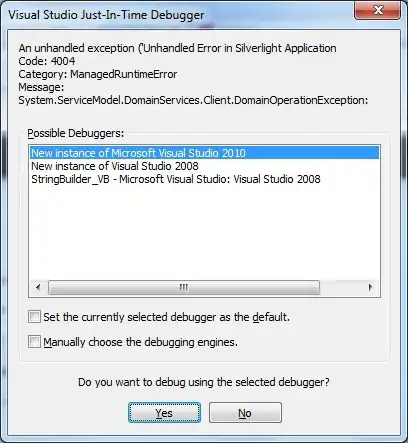This screenshot has height=444, width=408.
Task: Confirm debugging with the Yes button
Action: [164, 413]
